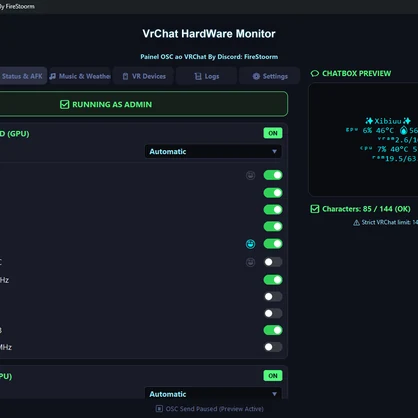418x418 pixels.
Task: Click the Xibiuu name in chatbox preview
Action: 388,121
